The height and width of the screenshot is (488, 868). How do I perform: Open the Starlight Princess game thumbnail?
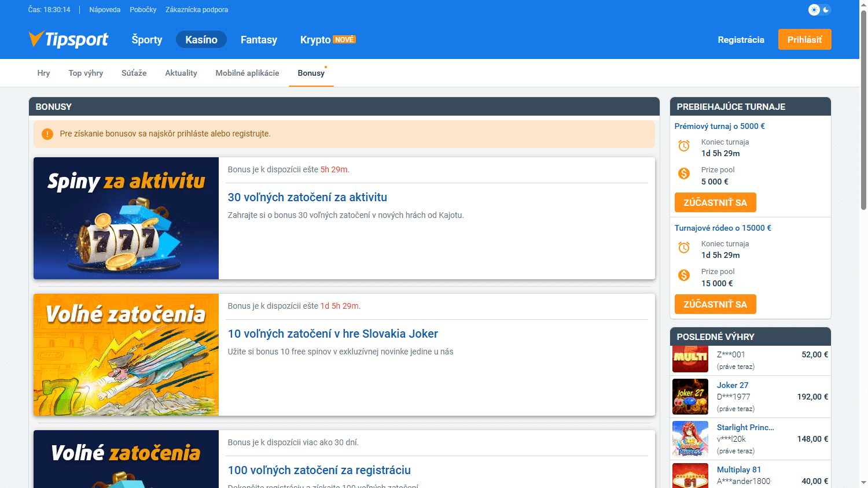689,439
